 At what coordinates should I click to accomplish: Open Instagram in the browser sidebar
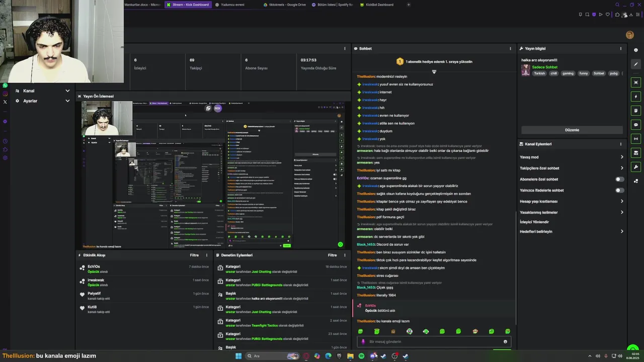[x=5, y=94]
